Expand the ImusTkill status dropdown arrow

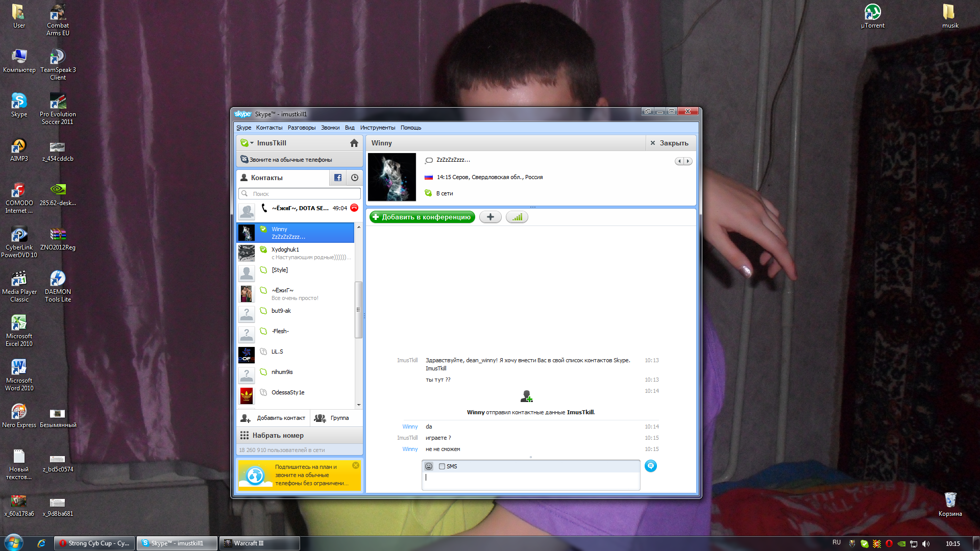(252, 143)
